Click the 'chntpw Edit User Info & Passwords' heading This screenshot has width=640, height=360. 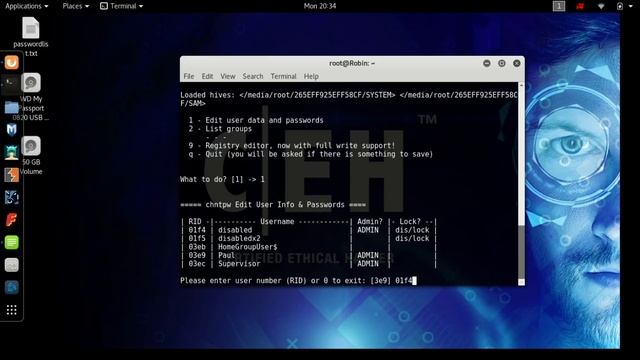coord(273,205)
